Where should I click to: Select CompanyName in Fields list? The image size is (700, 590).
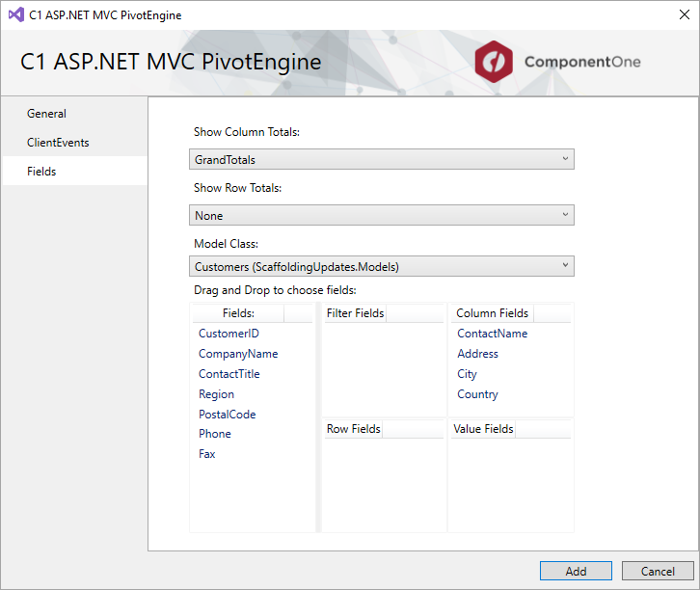[238, 354]
